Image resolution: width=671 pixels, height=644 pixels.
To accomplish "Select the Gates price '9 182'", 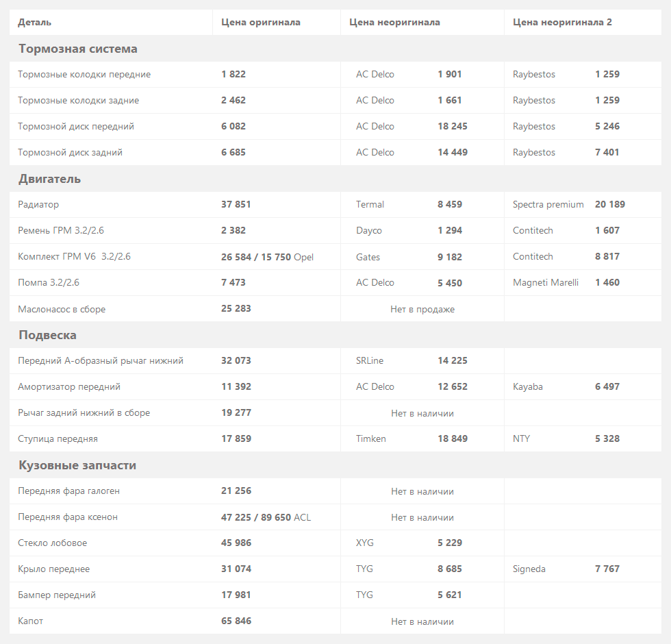I will tap(450, 257).
